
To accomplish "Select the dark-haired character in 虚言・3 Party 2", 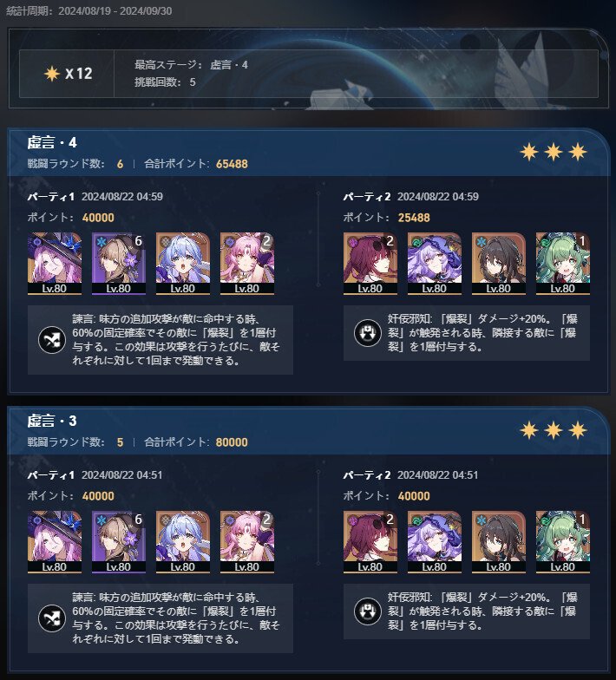I will pyautogui.click(x=499, y=542).
